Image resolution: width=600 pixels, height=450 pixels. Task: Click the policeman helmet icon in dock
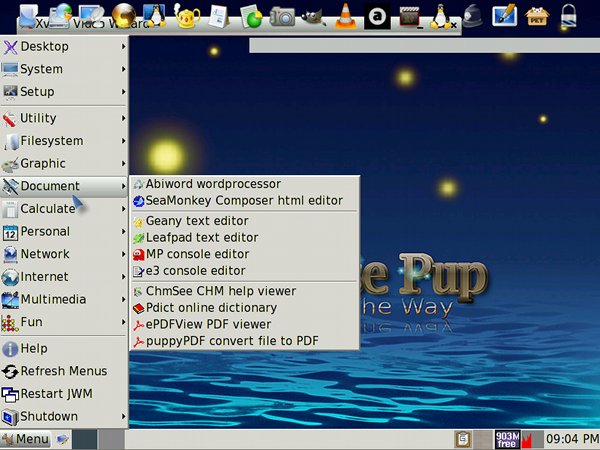473,16
